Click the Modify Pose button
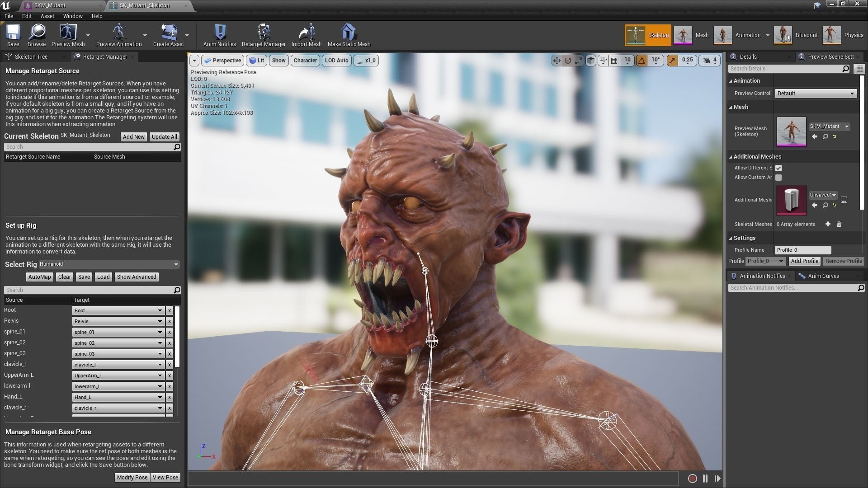 pos(132,478)
